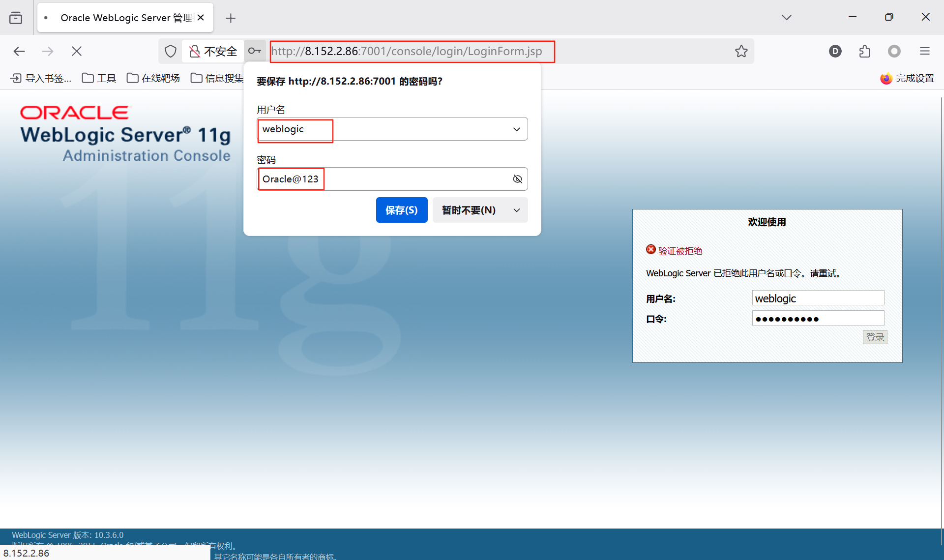The image size is (944, 560).
Task: Open the tracking protection shield icon
Action: 170,51
